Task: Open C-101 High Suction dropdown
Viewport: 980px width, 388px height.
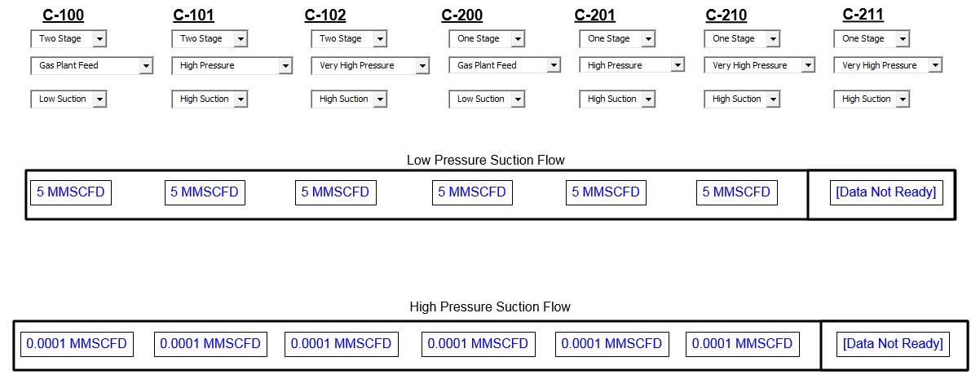Action: tap(210, 99)
